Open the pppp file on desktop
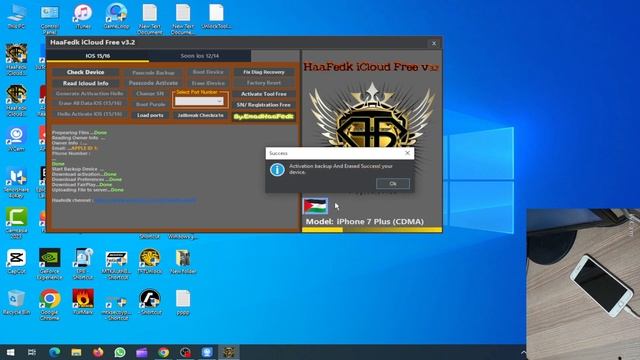The width and height of the screenshot is (640, 360). 183,302
